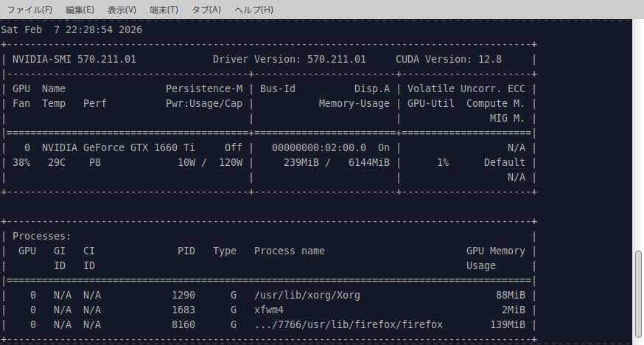Click the 'PID' column header
Image resolution: width=644 pixels, height=345 pixels.
click(x=186, y=251)
